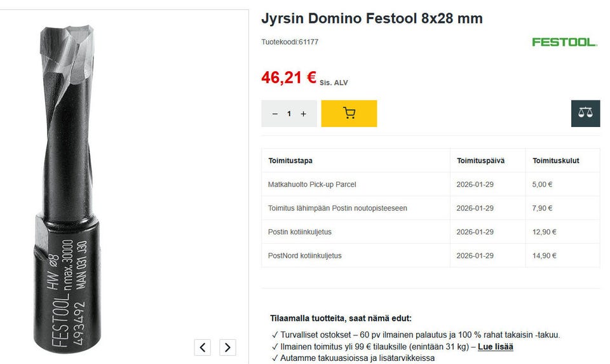
Task: Click the 46,21 € price
Action: pyautogui.click(x=288, y=78)
